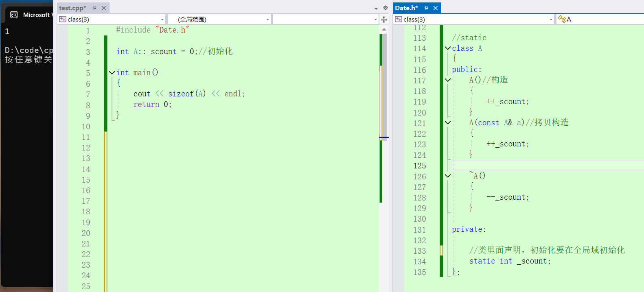
Task: Collapse the ~A() destructor block
Action: [x=448, y=176]
